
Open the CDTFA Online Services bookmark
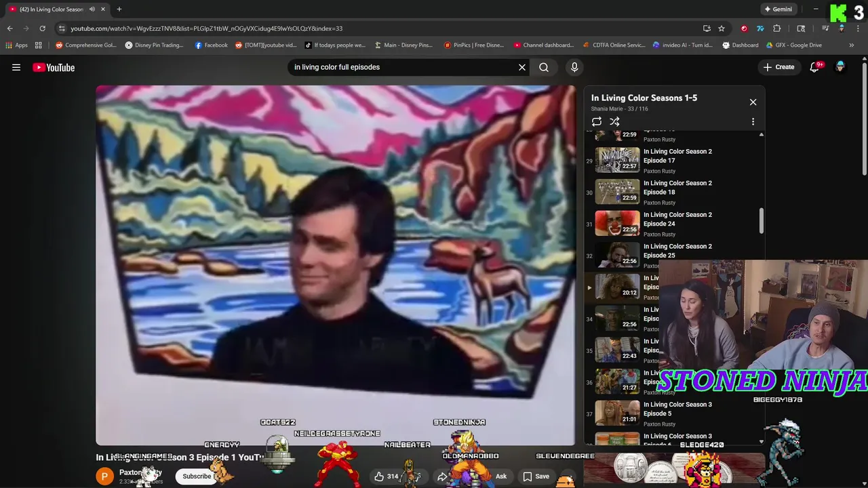614,45
